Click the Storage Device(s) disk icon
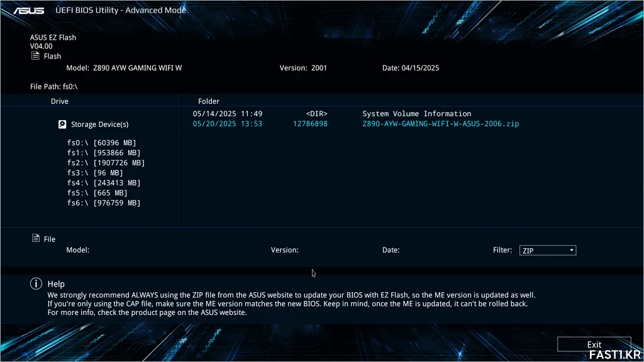Screen dimensions: 644x362 tap(62, 124)
